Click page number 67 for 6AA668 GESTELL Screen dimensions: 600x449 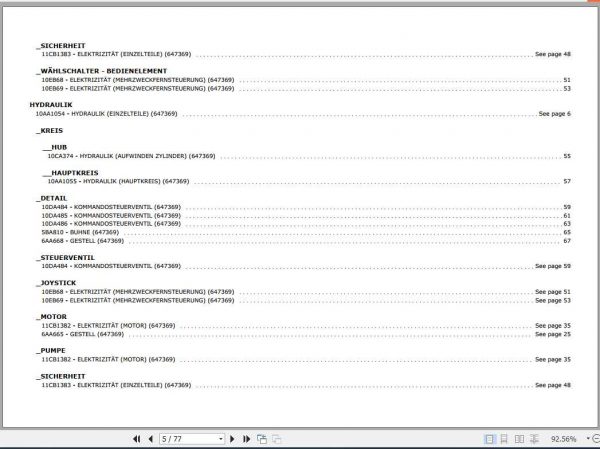click(x=567, y=241)
